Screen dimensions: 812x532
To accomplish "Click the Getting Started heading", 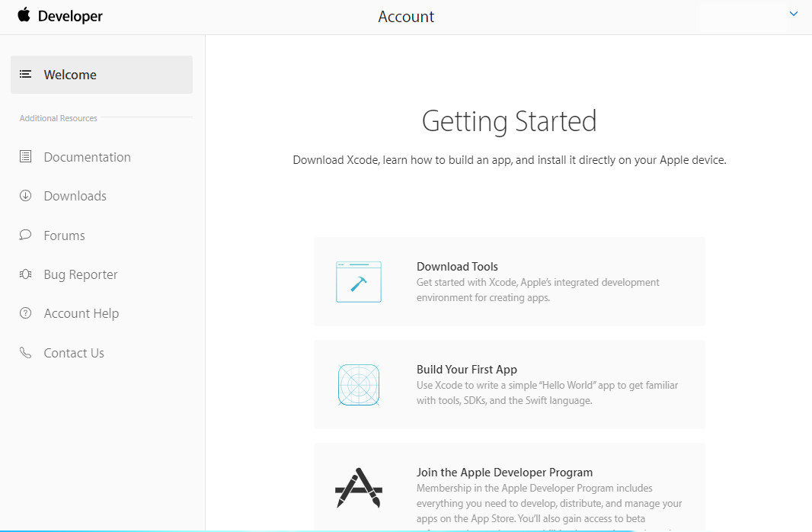I will pos(509,121).
